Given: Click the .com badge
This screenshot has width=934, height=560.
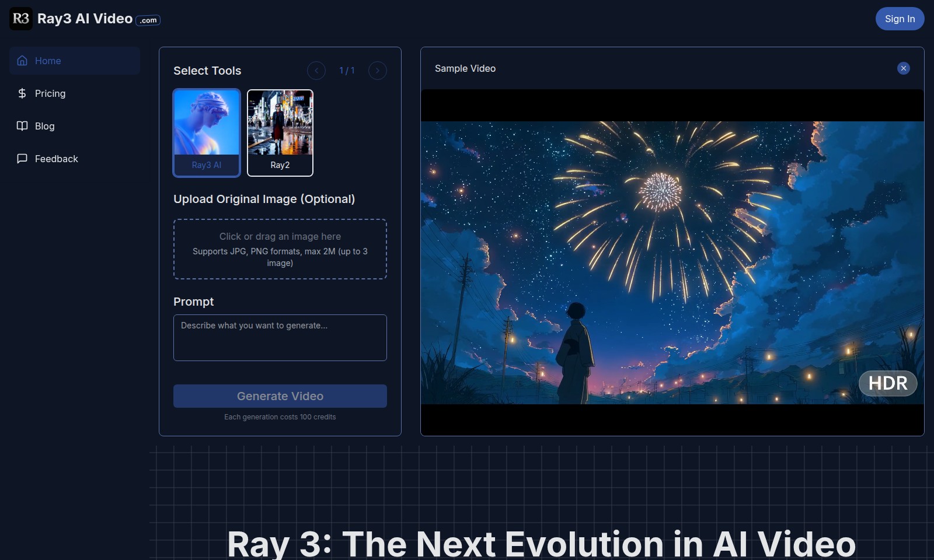Looking at the screenshot, I should pyautogui.click(x=148, y=20).
